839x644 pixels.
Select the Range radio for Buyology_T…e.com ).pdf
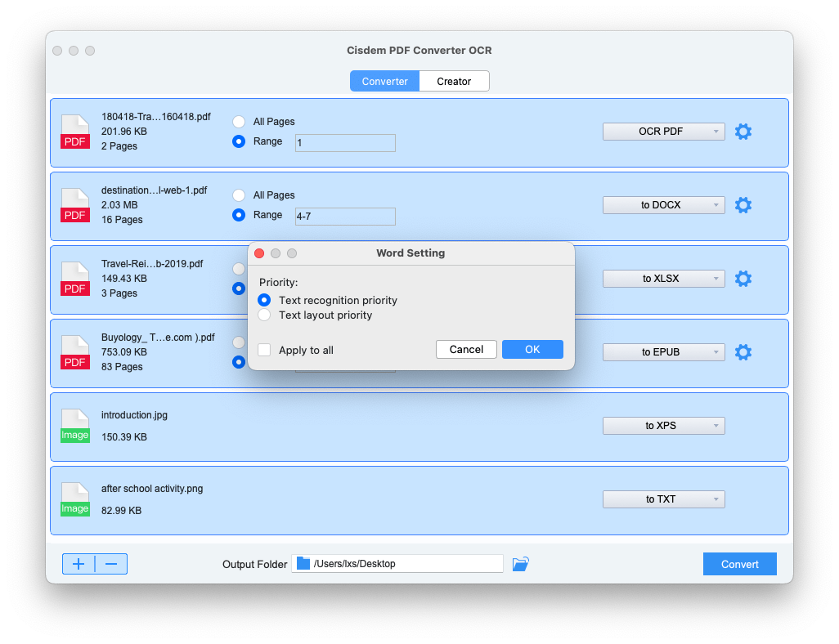pos(239,362)
